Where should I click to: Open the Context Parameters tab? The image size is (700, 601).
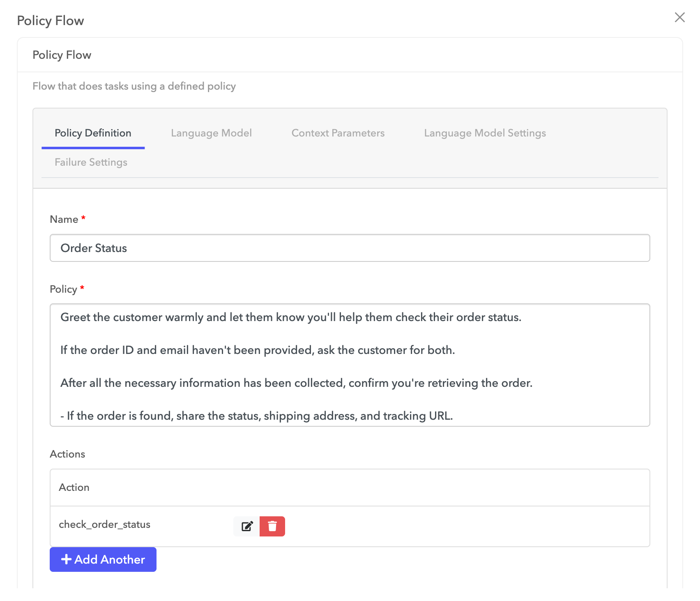[x=338, y=133]
